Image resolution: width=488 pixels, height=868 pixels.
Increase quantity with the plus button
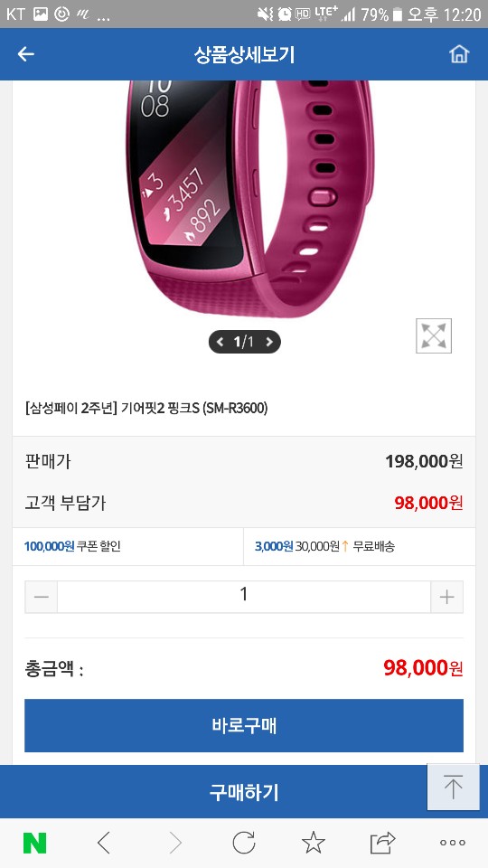[446, 597]
